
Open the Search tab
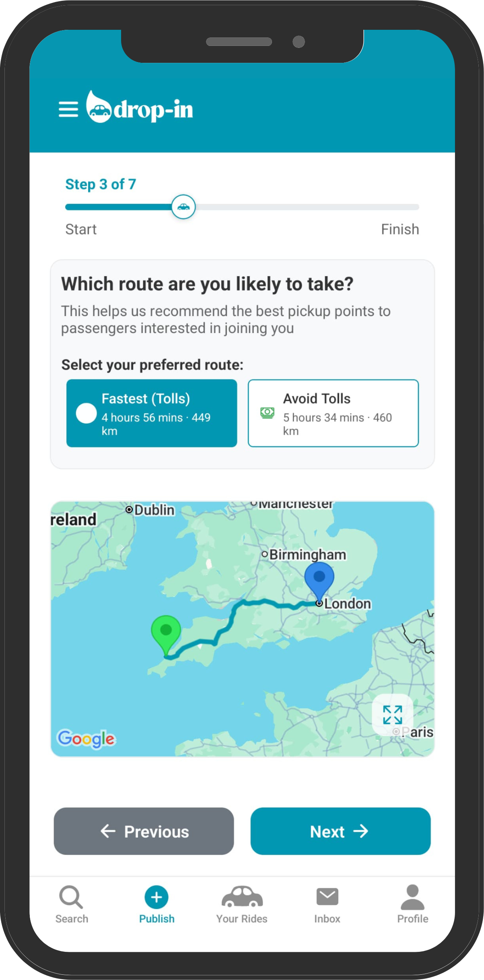click(x=72, y=904)
